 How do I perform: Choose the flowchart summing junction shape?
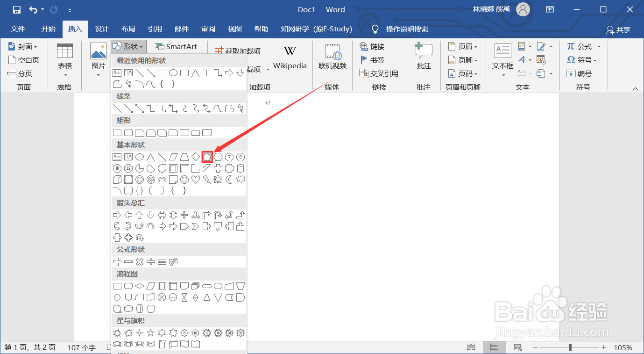[x=162, y=297]
